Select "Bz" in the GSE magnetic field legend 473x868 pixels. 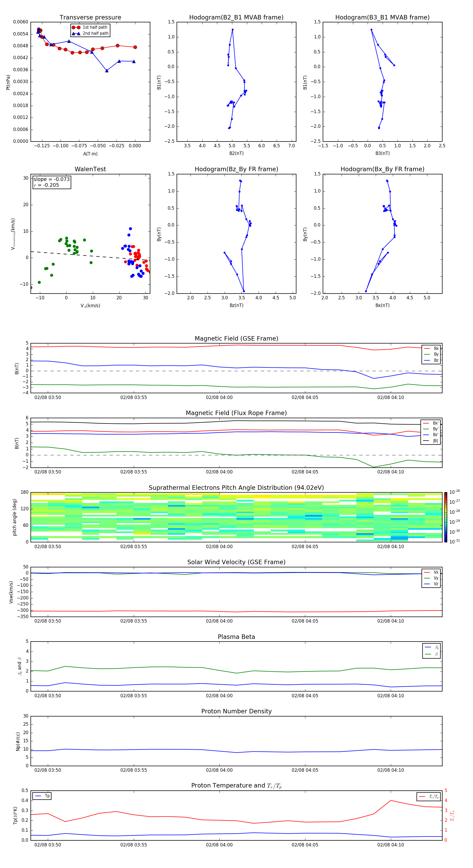coord(431,361)
